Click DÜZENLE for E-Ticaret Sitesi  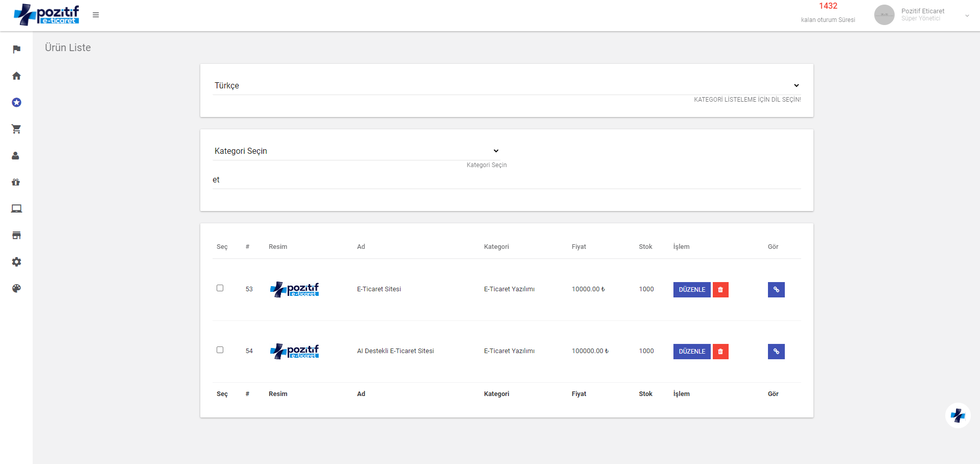click(x=691, y=290)
